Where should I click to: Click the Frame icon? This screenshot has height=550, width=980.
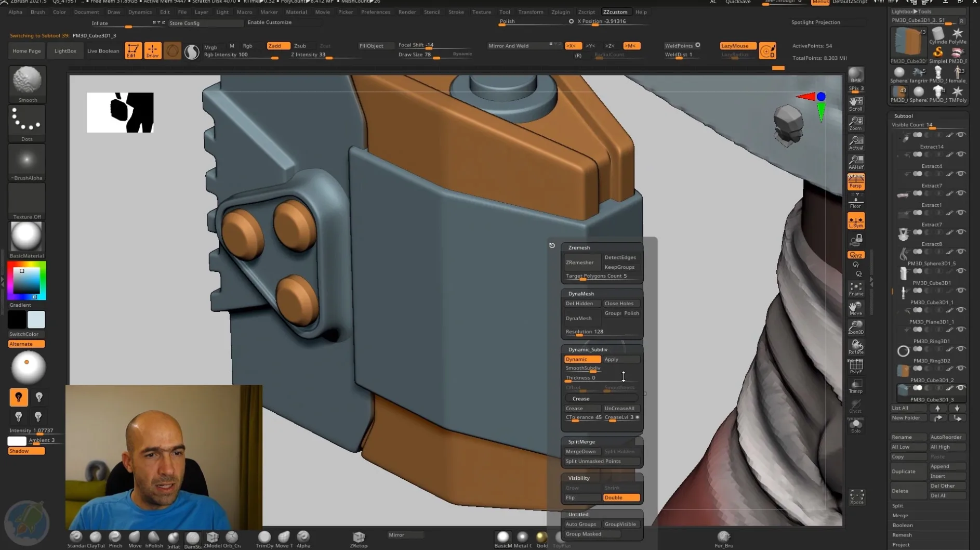pyautogui.click(x=856, y=289)
